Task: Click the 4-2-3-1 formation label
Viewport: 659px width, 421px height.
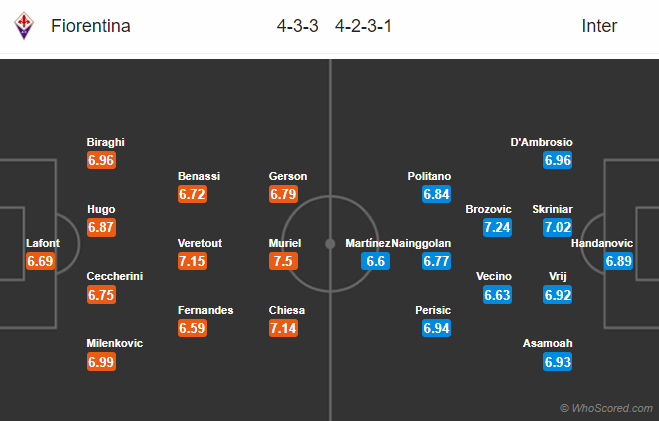Action: pos(363,26)
